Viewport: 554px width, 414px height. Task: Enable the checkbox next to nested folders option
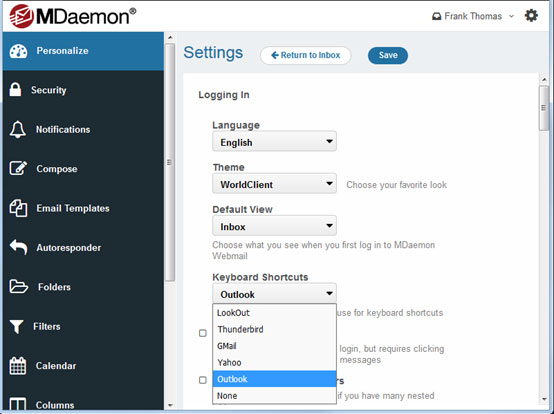tap(203, 380)
